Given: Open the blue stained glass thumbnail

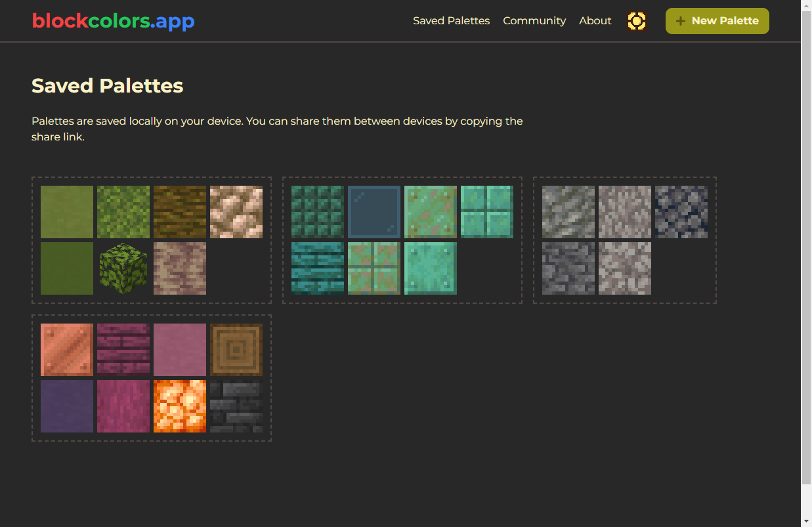Looking at the screenshot, I should pos(374,211).
